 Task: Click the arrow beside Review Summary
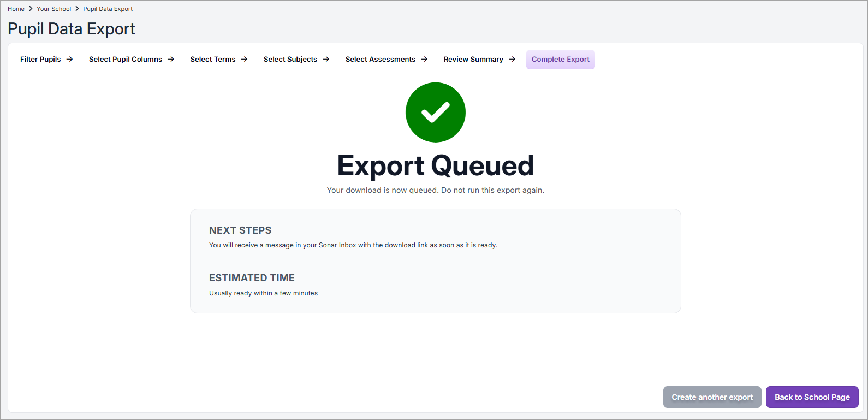coord(512,60)
